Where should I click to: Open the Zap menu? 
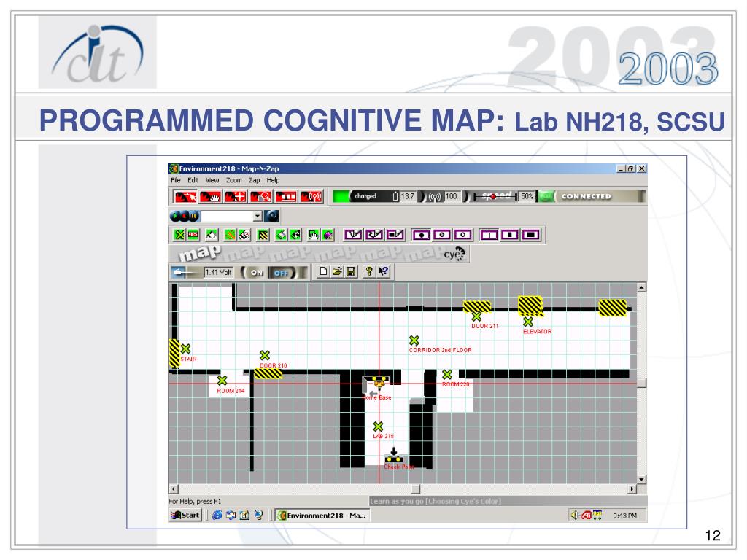click(255, 180)
